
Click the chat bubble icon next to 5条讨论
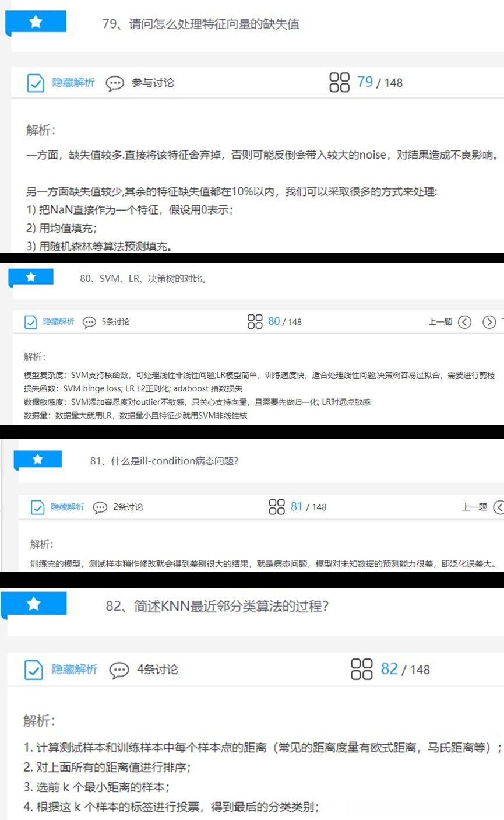tap(89, 322)
